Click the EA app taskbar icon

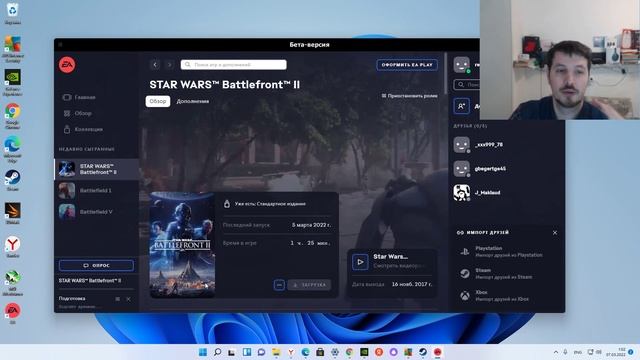(x=438, y=352)
